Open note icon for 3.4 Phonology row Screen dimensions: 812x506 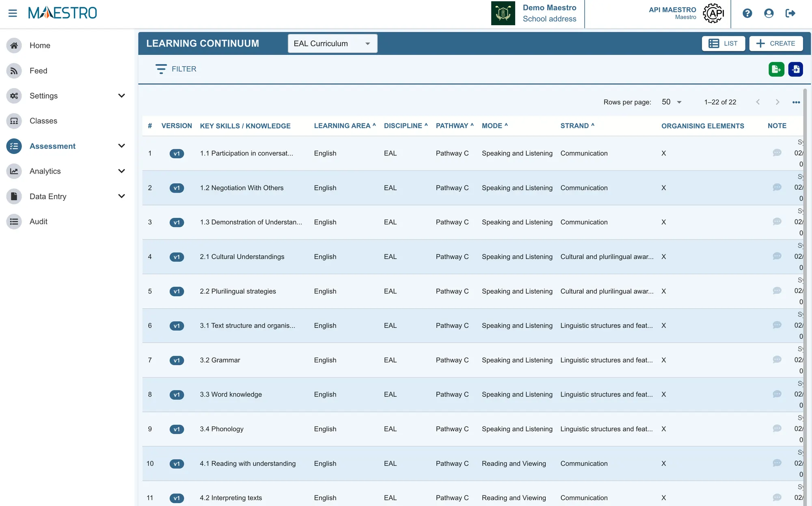click(x=777, y=428)
